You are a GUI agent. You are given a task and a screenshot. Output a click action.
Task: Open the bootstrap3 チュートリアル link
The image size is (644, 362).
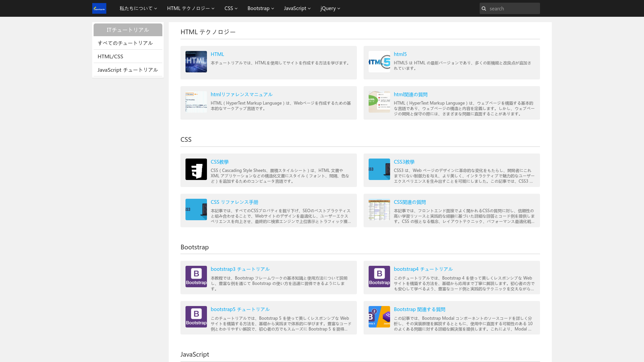pyautogui.click(x=240, y=269)
